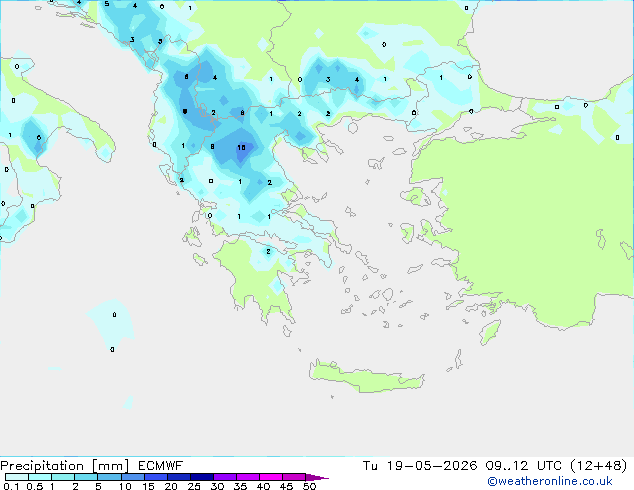Click the '[mm]' unit label

[x=110, y=466]
